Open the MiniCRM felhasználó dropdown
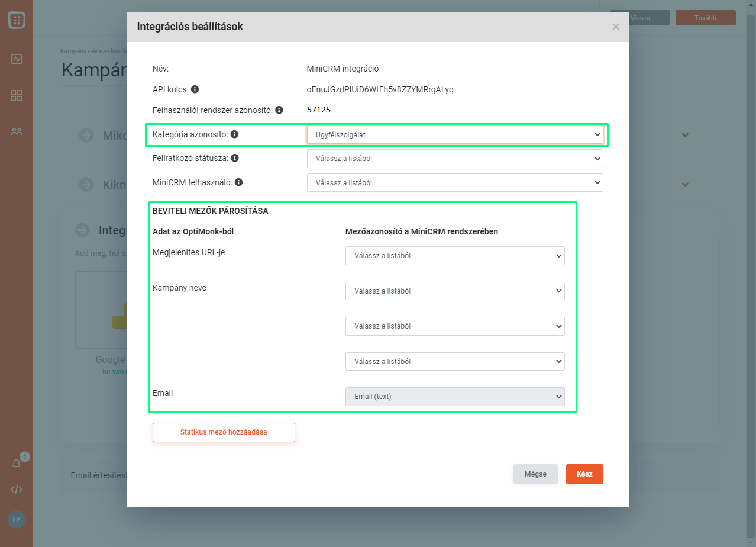The height and width of the screenshot is (547, 756). 455,182
